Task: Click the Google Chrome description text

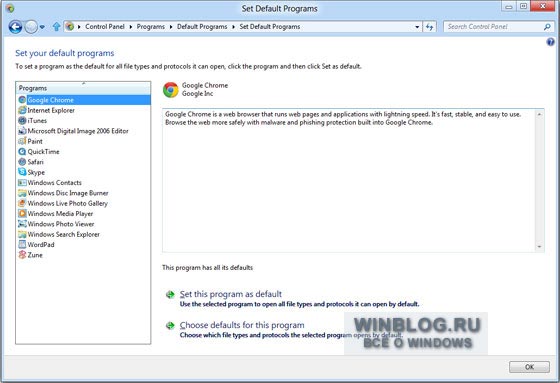Action: tap(343, 118)
